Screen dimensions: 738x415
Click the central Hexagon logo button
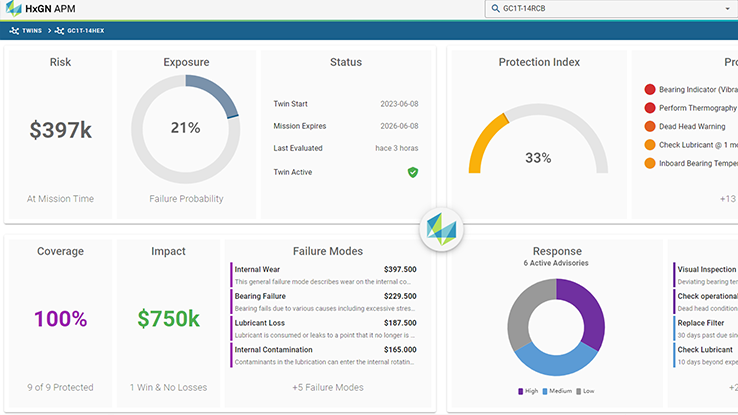pos(441,228)
